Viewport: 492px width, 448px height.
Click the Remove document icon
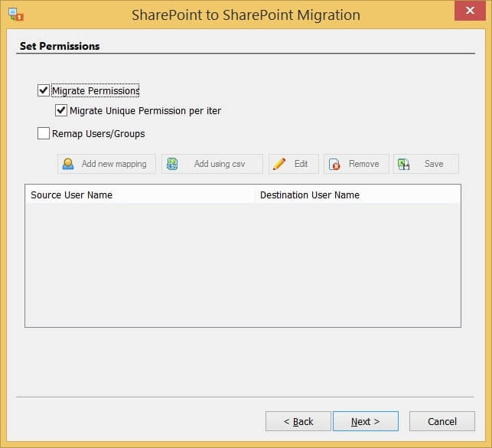pos(334,164)
